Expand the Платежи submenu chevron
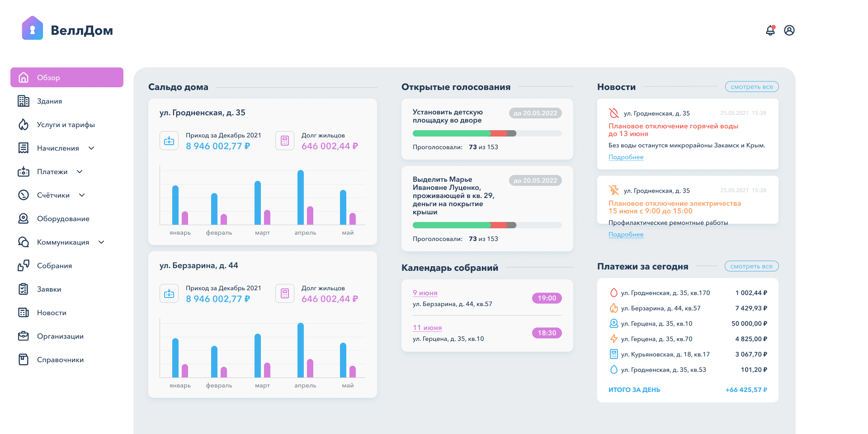 [80, 171]
